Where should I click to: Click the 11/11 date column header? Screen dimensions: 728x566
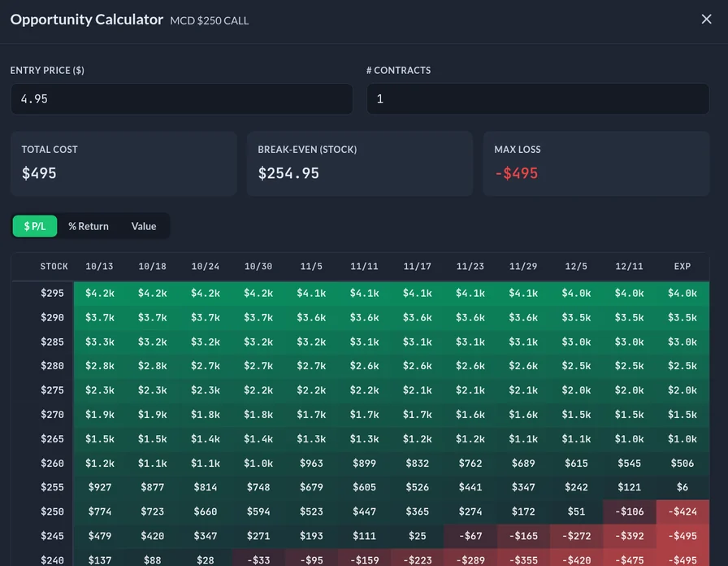(364, 266)
